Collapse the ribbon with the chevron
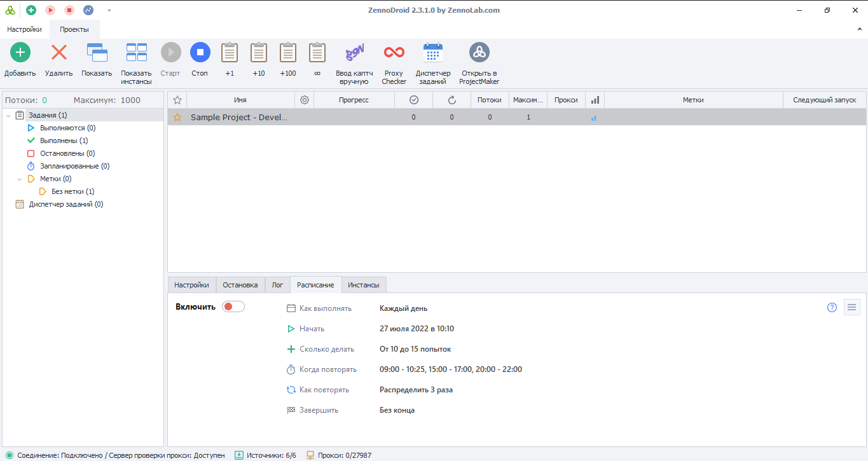868x461 pixels. [860, 29]
